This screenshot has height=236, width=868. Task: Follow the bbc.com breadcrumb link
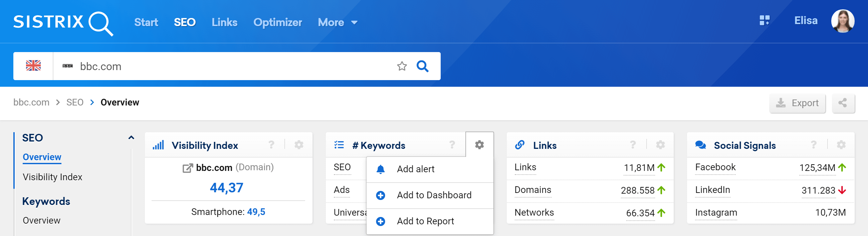tap(31, 102)
